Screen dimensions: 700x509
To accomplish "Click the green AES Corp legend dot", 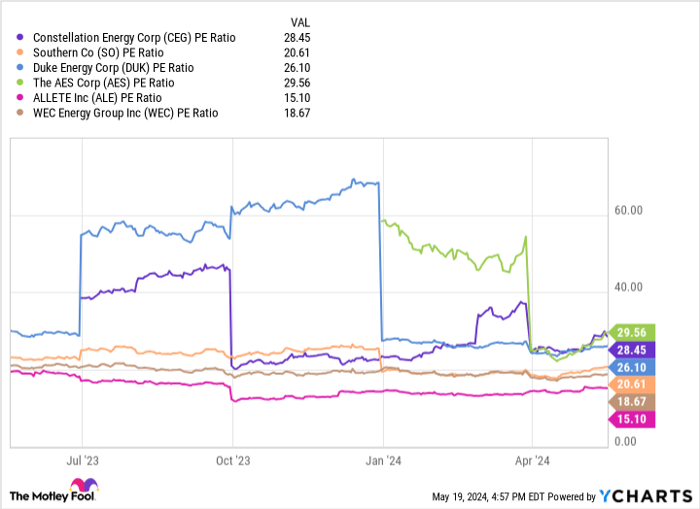I will [21, 83].
